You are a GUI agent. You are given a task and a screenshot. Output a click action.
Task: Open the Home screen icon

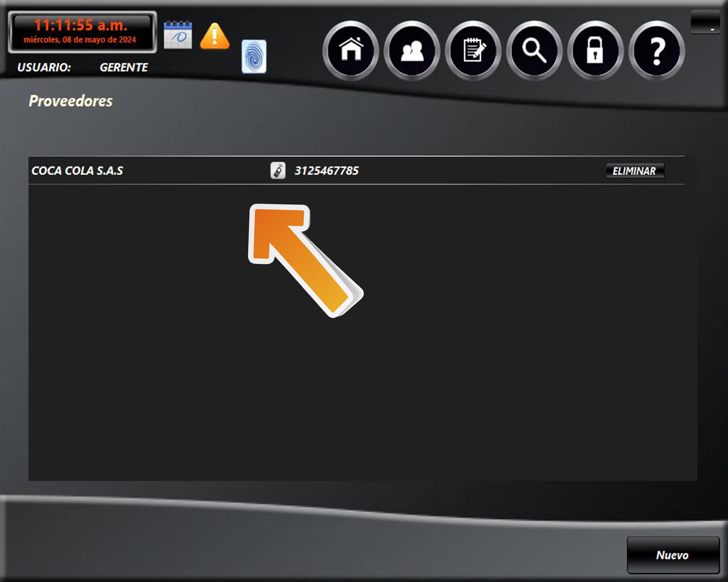[x=351, y=50]
